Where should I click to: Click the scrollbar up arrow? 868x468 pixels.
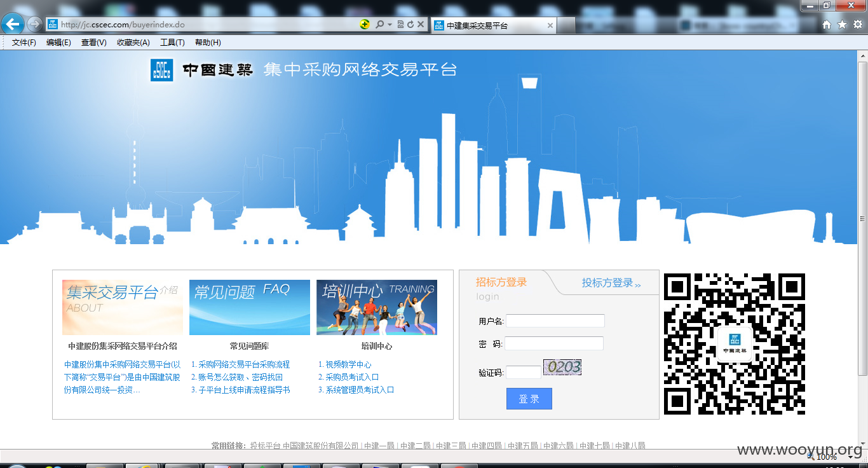pyautogui.click(x=863, y=55)
